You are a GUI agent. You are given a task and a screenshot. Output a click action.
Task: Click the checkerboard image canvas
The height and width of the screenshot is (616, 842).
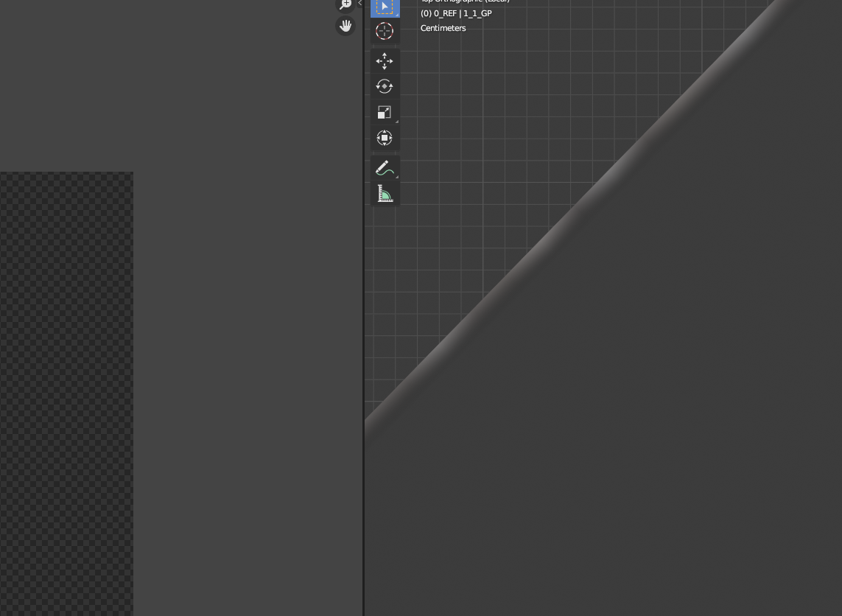pyautogui.click(x=66, y=391)
